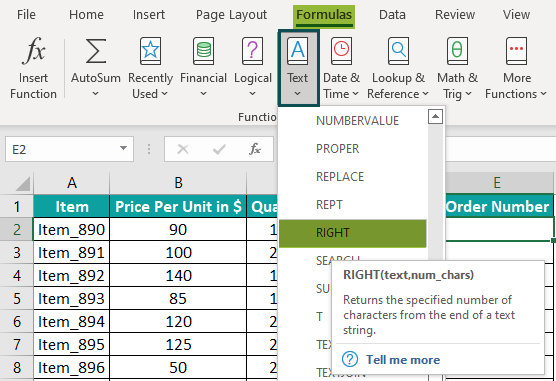Collapse the Text dropdown arrow
This screenshot has height=381, width=556.
point(298,94)
